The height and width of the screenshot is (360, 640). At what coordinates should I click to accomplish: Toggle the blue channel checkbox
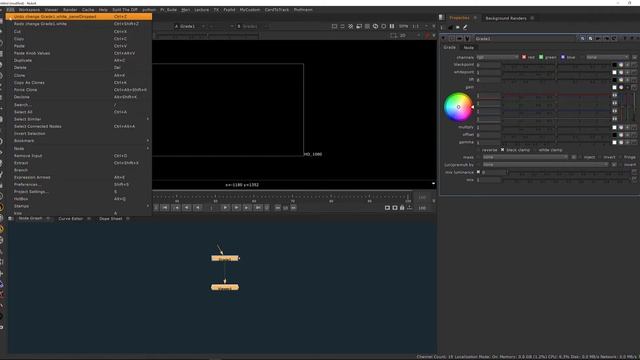(563, 57)
